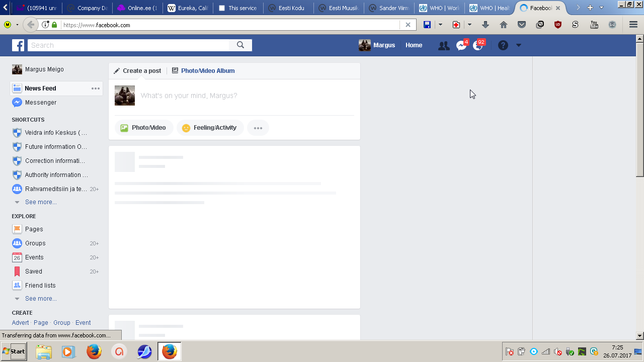This screenshot has height=362, width=644.
Task: Expand See more under Explore
Action: tap(41, 299)
